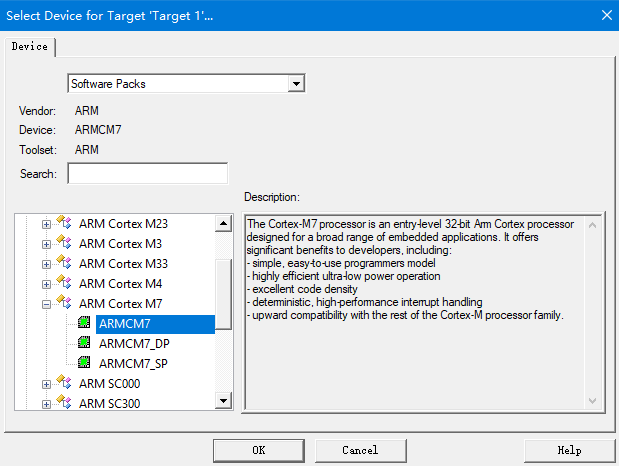Select ARM Cortex M3 tree item
This screenshot has height=466, width=619.
tap(120, 244)
